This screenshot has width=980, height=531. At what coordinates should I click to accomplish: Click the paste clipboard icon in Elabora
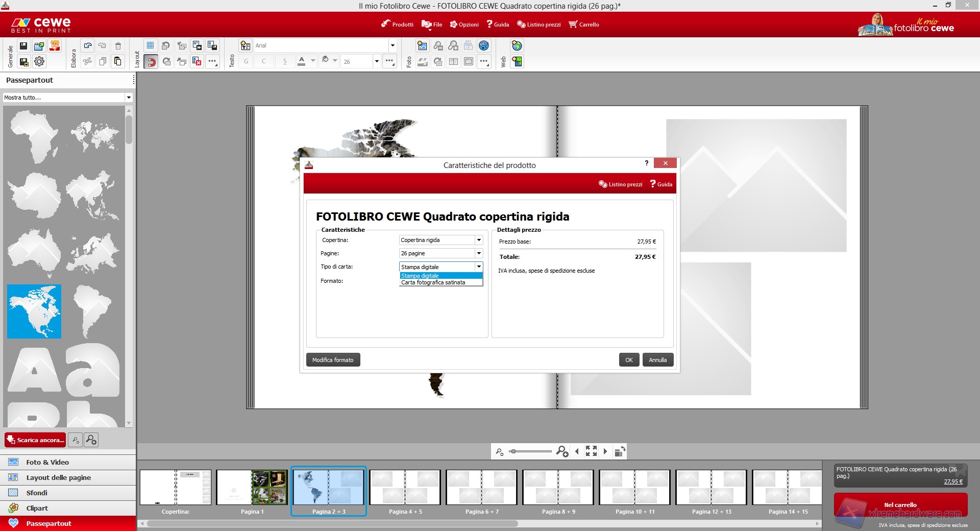118,62
